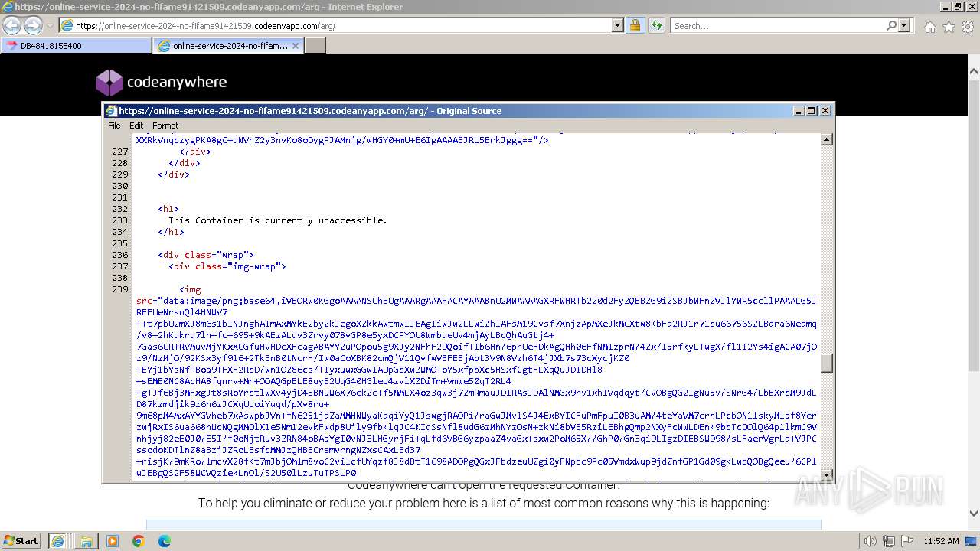Image resolution: width=980 pixels, height=551 pixels.
Task: Launch the media player taskbar icon
Action: 113,540
